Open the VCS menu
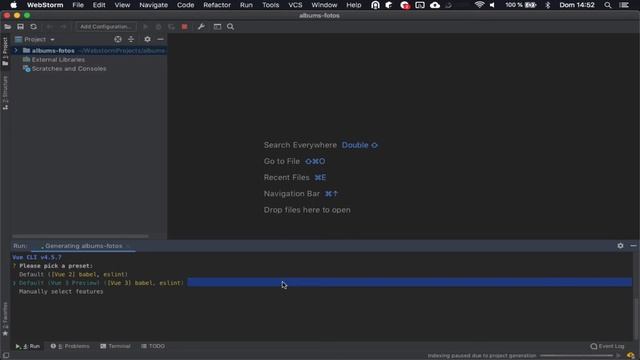The image size is (640, 360). point(295,5)
